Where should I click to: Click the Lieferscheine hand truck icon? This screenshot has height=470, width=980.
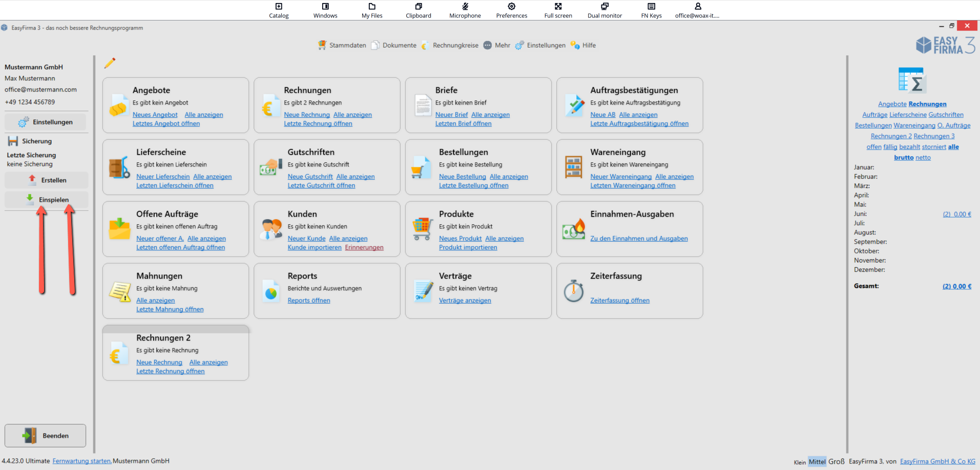(119, 167)
